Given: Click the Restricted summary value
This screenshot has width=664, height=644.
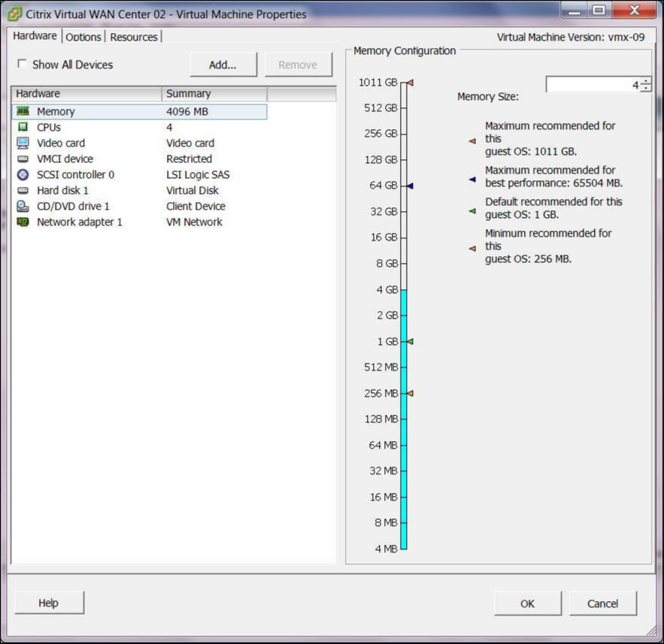Looking at the screenshot, I should pyautogui.click(x=189, y=159).
